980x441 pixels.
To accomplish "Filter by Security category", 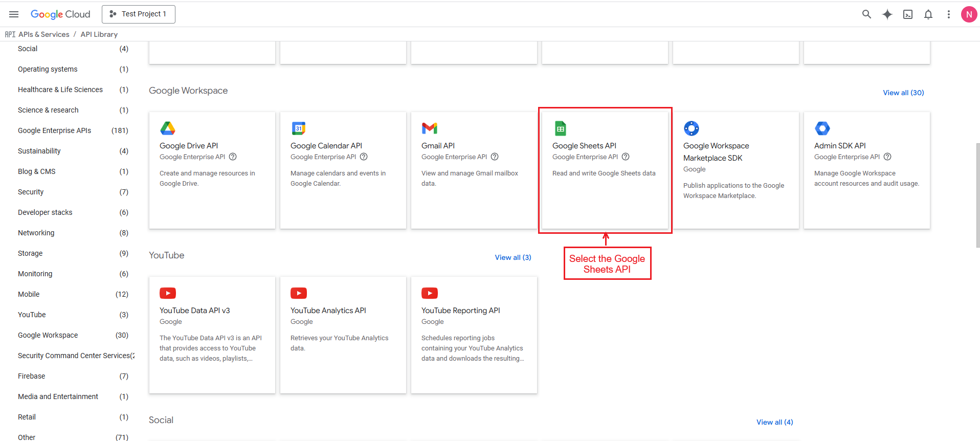I will 31,192.
